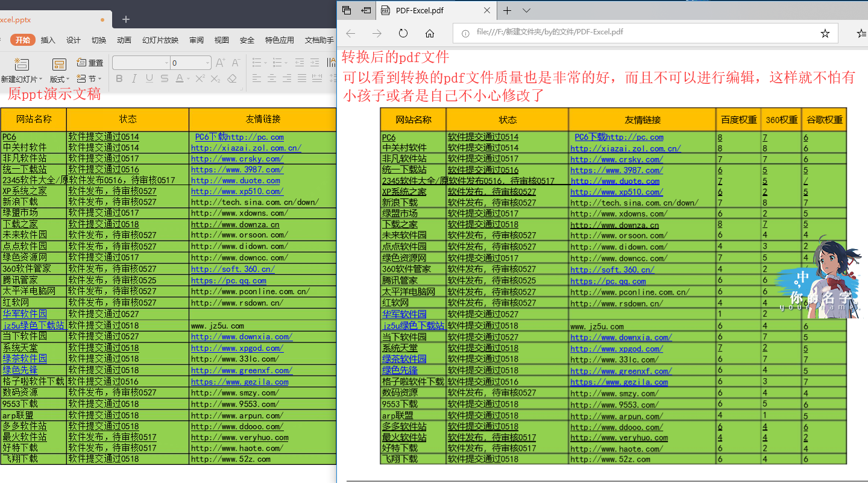This screenshot has width=868, height=483.
Task: Open the 特色应用 ribbon tab
Action: tap(280, 40)
